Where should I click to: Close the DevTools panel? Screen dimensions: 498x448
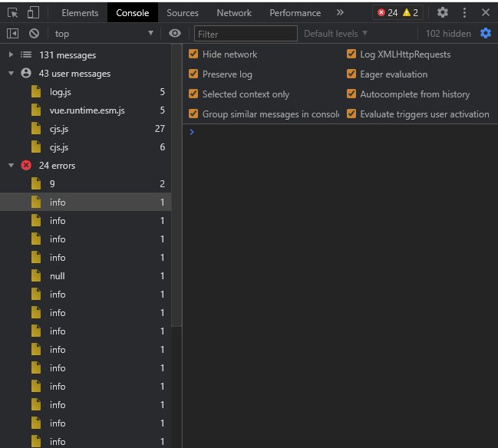point(485,13)
